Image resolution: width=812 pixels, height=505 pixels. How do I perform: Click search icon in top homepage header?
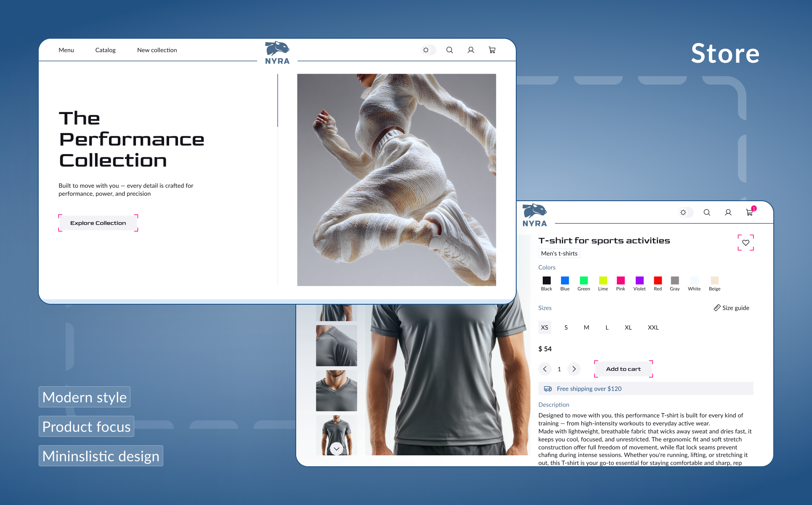pyautogui.click(x=449, y=50)
